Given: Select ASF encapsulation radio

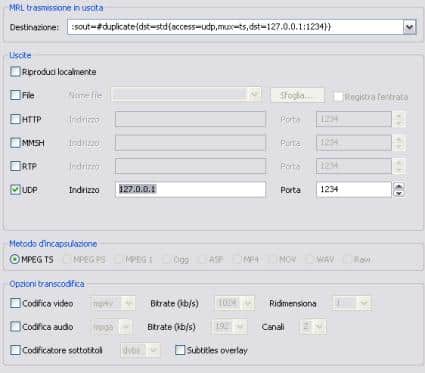Looking at the screenshot, I should pos(202,259).
